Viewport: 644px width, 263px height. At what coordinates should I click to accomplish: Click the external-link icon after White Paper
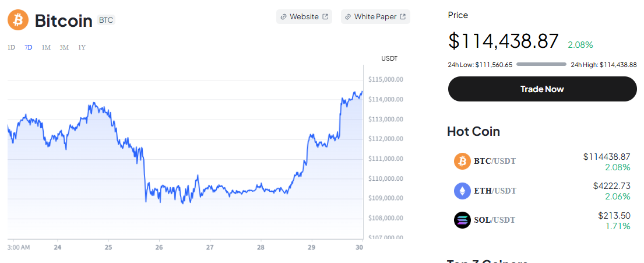click(403, 17)
